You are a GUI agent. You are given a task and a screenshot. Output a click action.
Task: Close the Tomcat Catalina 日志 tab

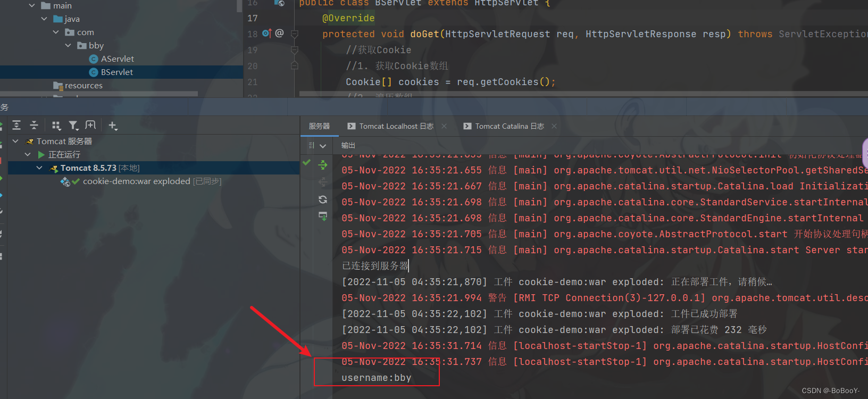[554, 126]
